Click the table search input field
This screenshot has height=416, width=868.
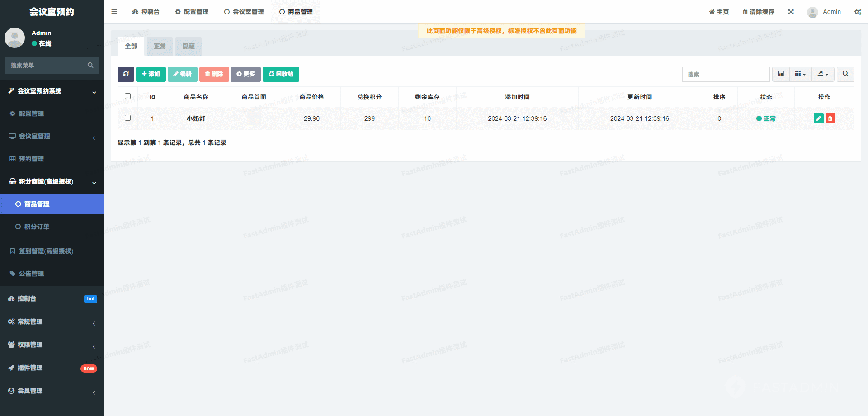click(x=726, y=74)
